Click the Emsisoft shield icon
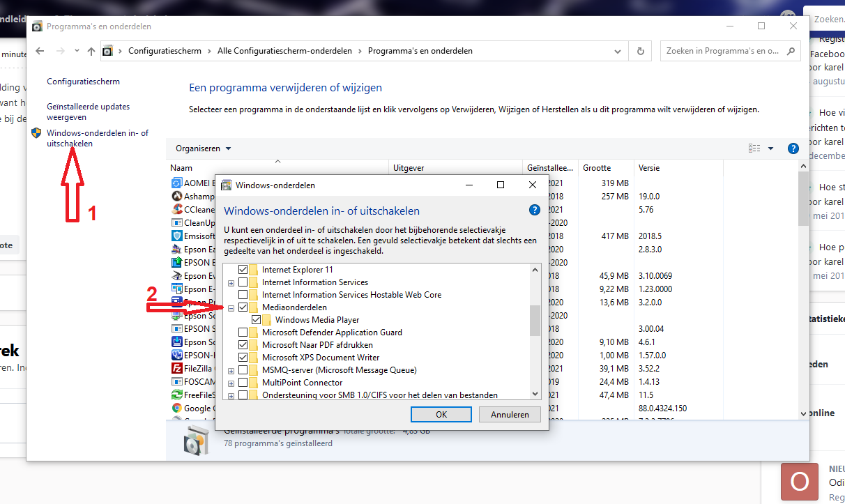845x504 pixels. [x=176, y=236]
